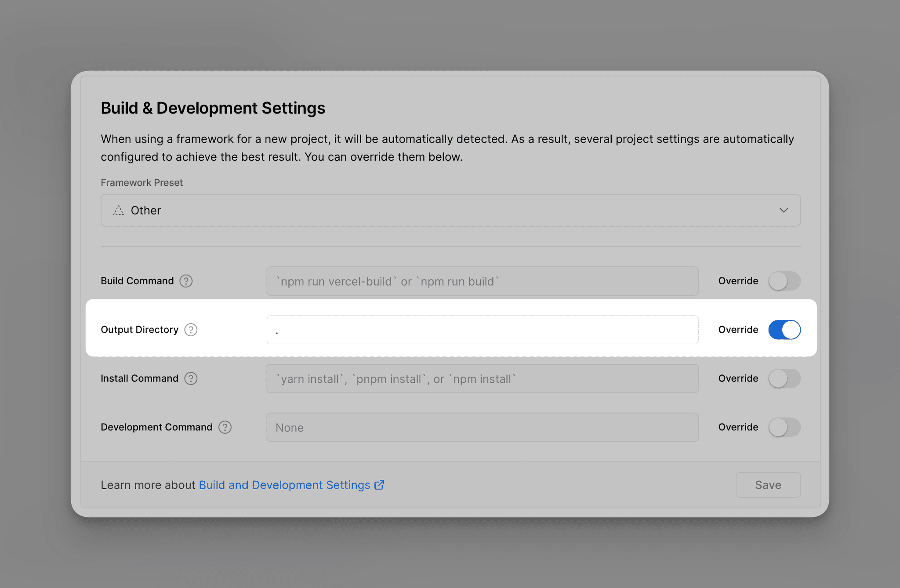900x588 pixels.
Task: Click the chevron on the framework selector
Action: click(x=784, y=210)
